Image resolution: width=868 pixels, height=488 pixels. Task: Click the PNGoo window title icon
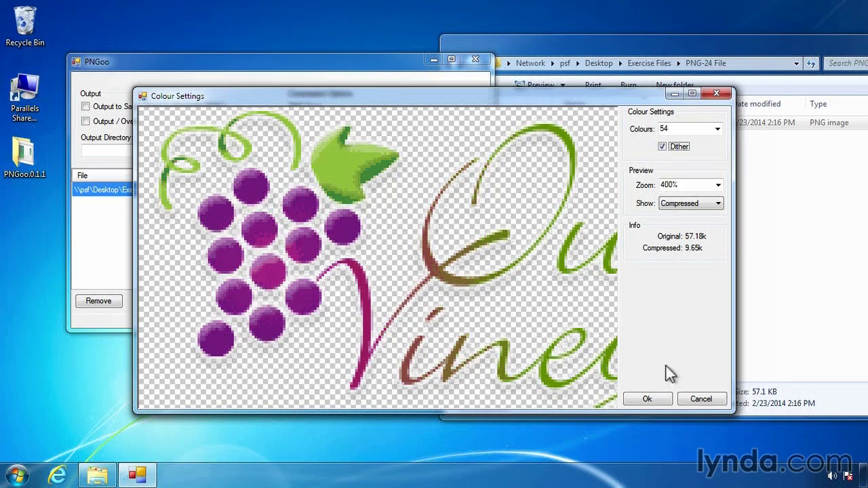coord(77,62)
